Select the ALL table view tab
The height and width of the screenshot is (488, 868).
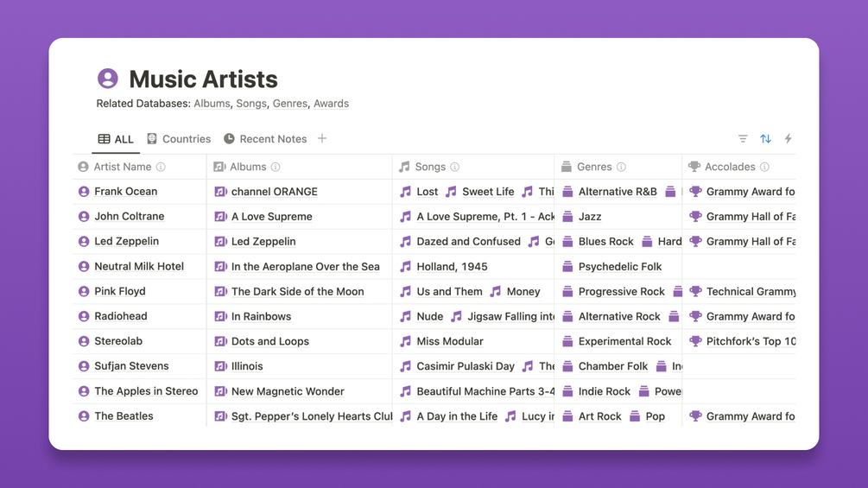tap(116, 139)
